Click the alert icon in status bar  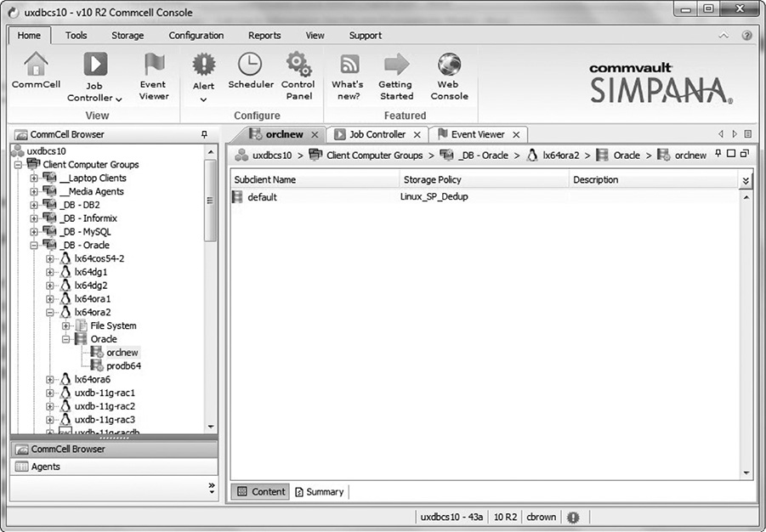[573, 517]
